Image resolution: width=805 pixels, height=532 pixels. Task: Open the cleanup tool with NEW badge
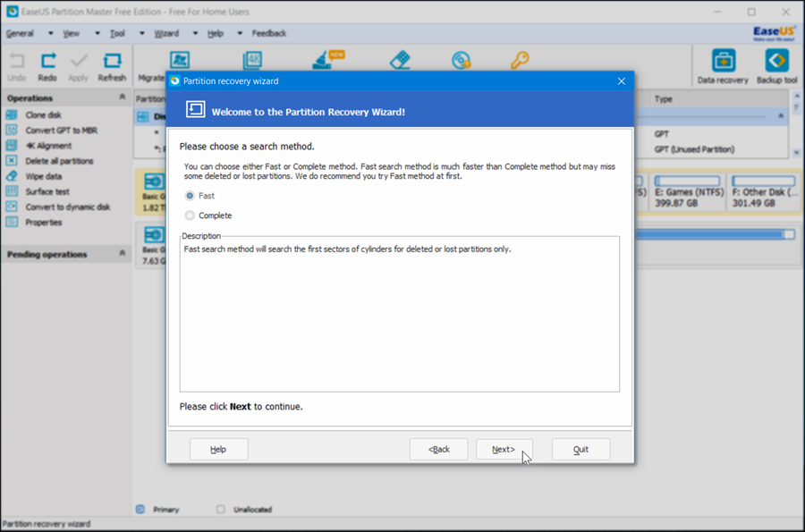tap(327, 60)
